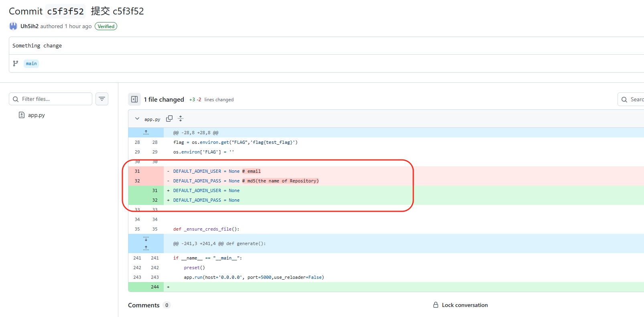644x317 pixels.
Task: Click the git branch icon beside main
Action: (x=16, y=63)
